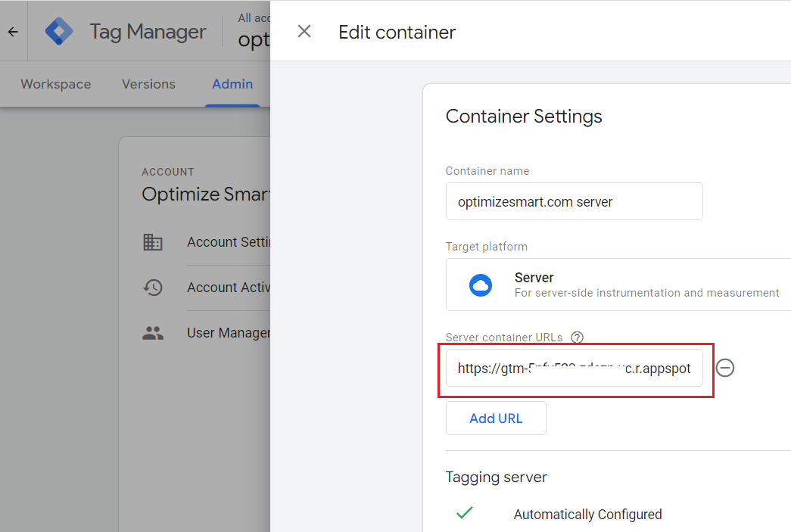Edit the server container URL field
This screenshot has width=791, height=532.
pos(574,368)
